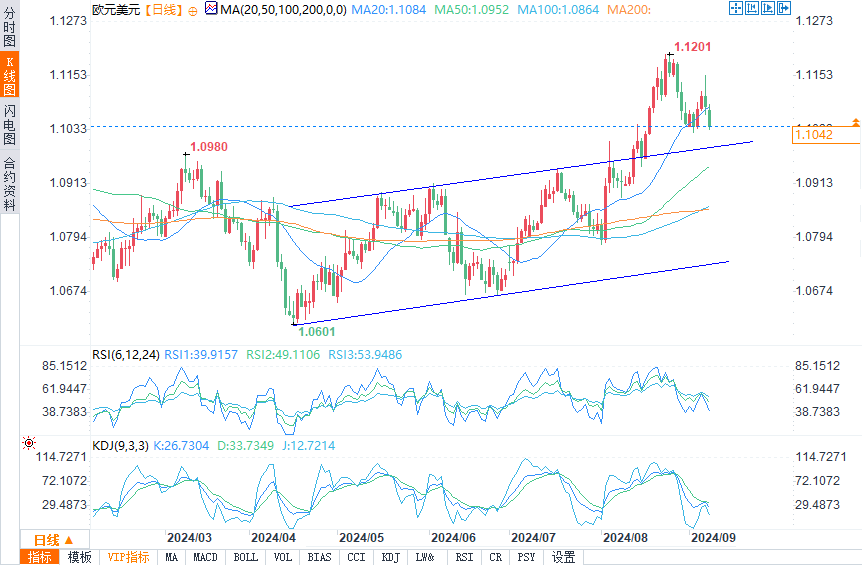Click the 2024/06 date axis label
862x565 pixels.
pyautogui.click(x=453, y=538)
